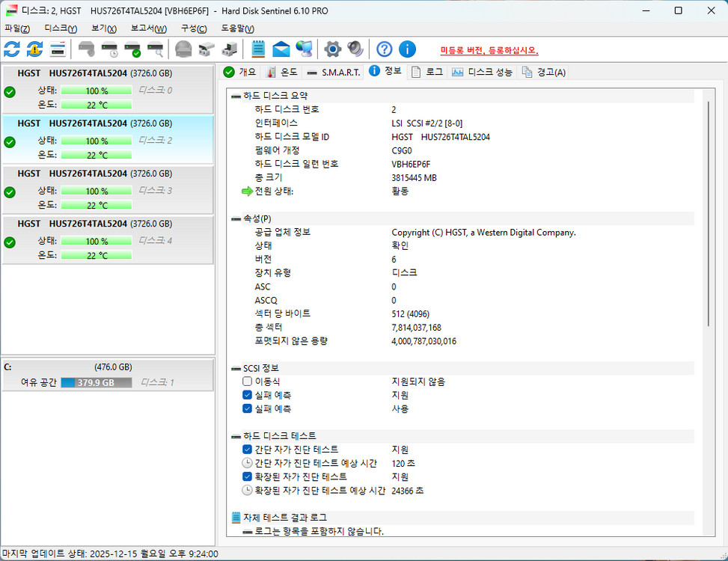Disable the 확장된 자가 진단 테스트 checkbox

click(248, 476)
